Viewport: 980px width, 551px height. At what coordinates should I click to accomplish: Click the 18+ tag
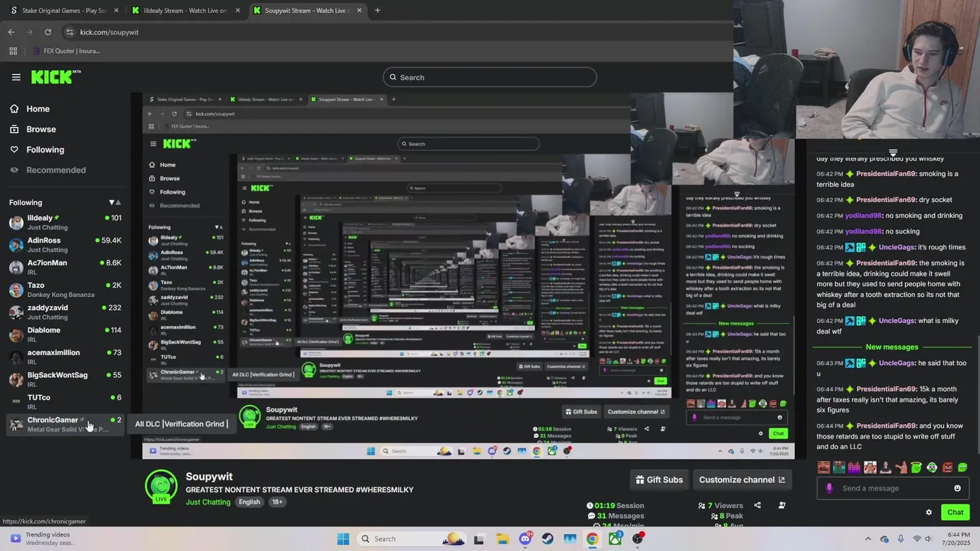[277, 502]
